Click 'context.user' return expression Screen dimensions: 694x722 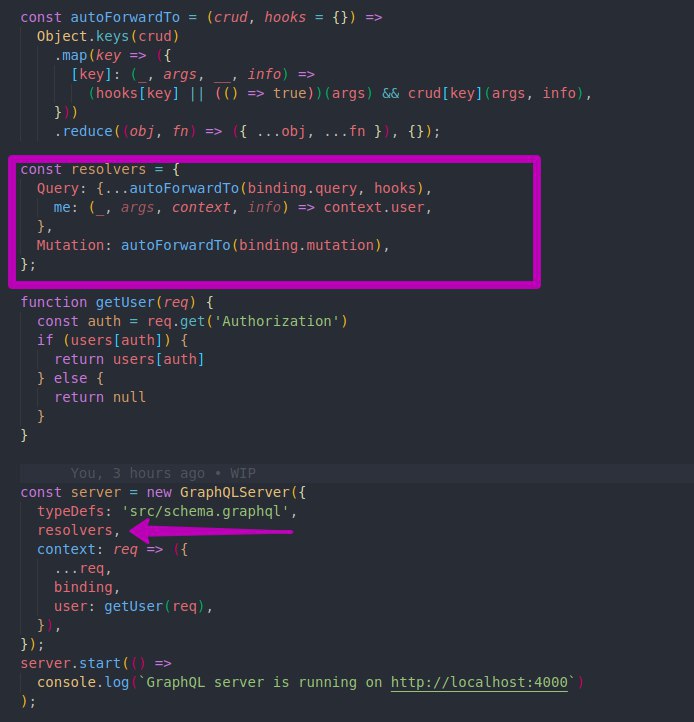(373, 207)
